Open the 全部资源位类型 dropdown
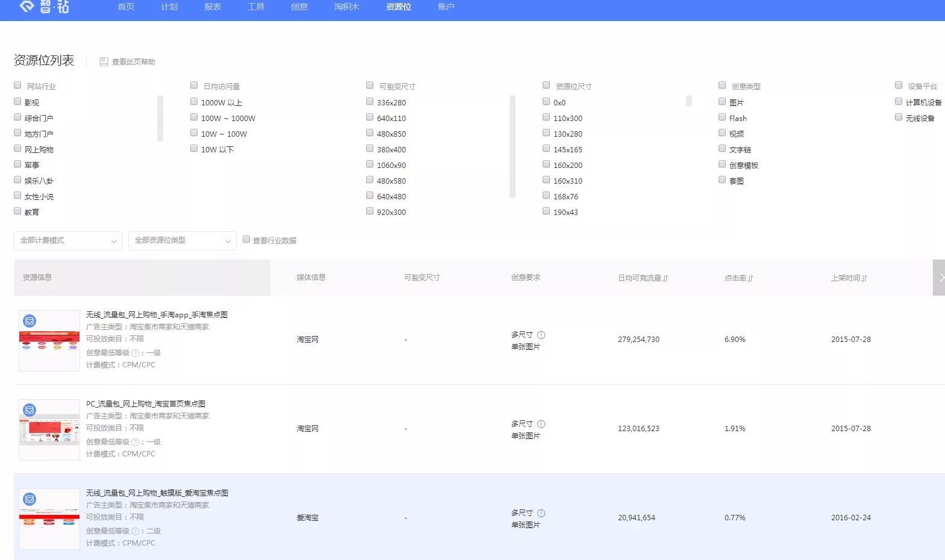The width and height of the screenshot is (945, 560). 182,240
